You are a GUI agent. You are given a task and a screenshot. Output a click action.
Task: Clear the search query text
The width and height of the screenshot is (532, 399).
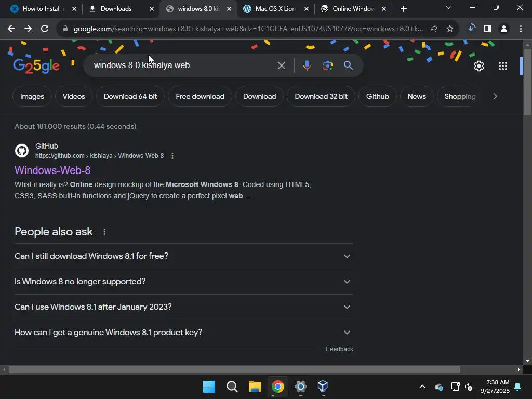click(281, 65)
